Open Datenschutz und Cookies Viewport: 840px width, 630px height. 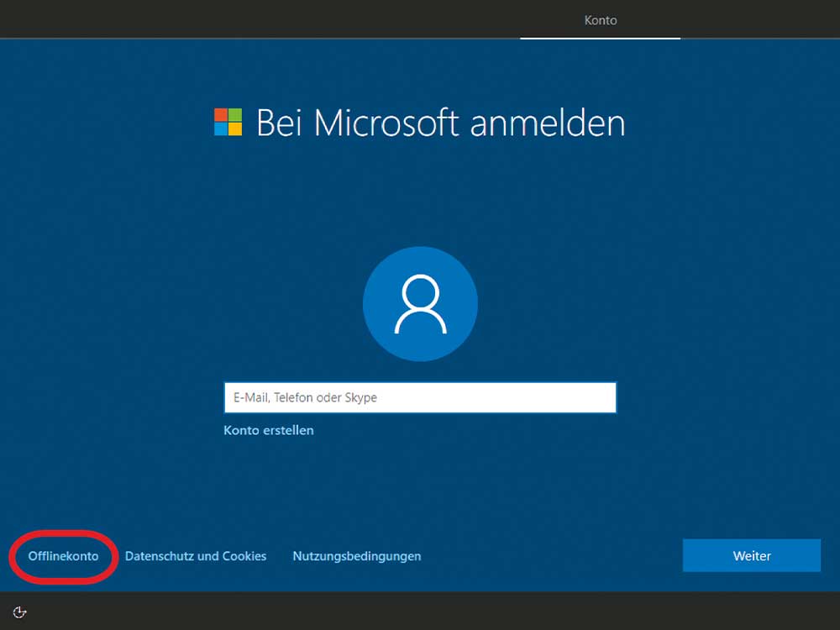[x=196, y=556]
